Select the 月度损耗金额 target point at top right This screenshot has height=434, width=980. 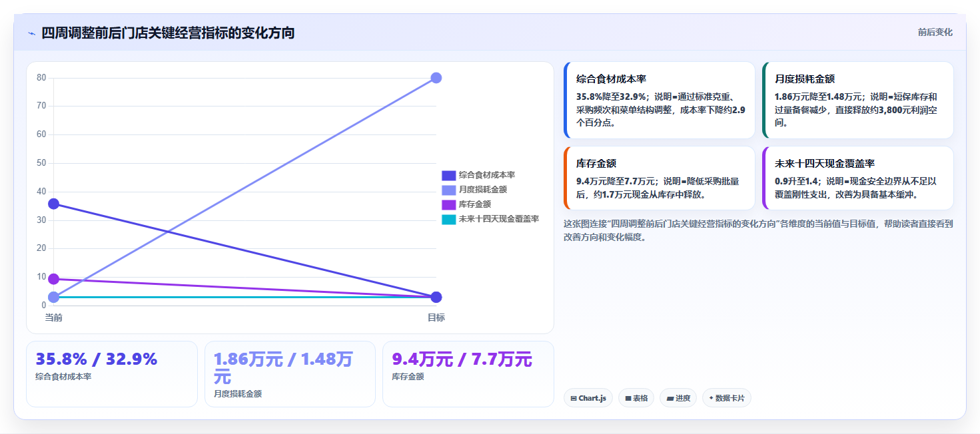[436, 78]
